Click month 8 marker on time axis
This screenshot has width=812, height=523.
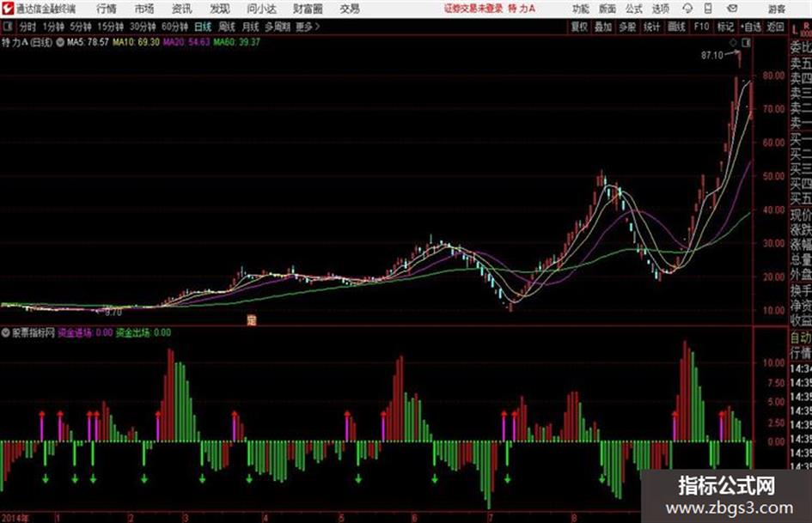tap(574, 517)
